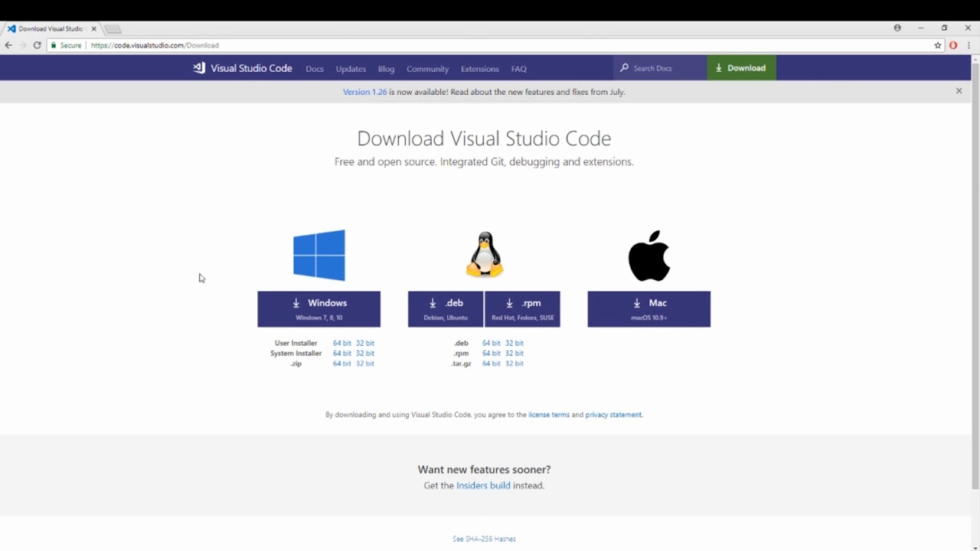Click the Chrome profile avatar icon

(897, 28)
